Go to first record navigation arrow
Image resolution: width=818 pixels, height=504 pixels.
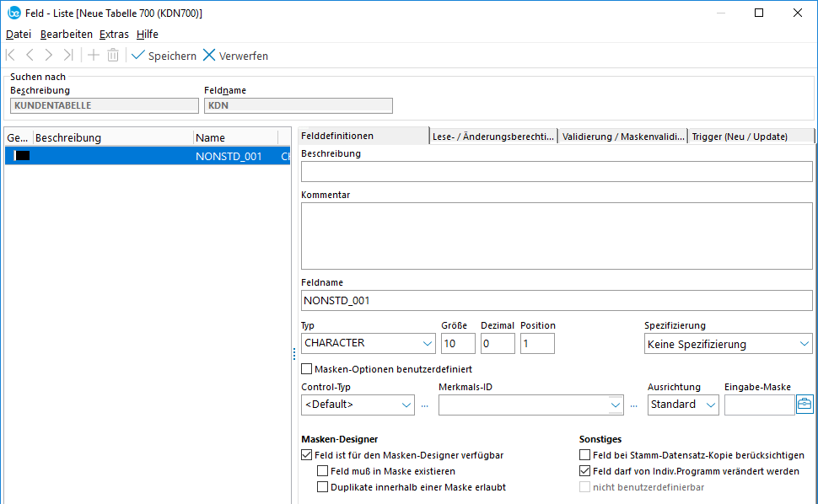(x=10, y=56)
